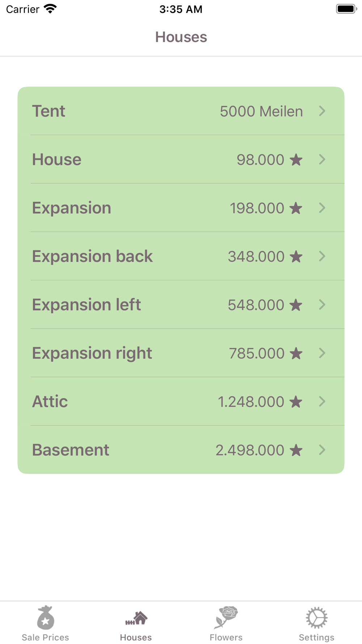Expand the Tent row chevron
362x644 pixels.
tap(322, 111)
